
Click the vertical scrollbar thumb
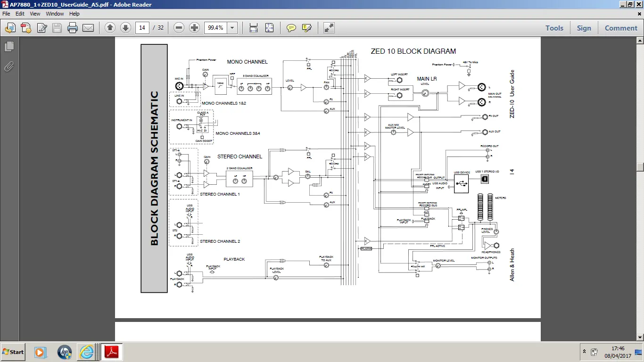click(x=640, y=167)
